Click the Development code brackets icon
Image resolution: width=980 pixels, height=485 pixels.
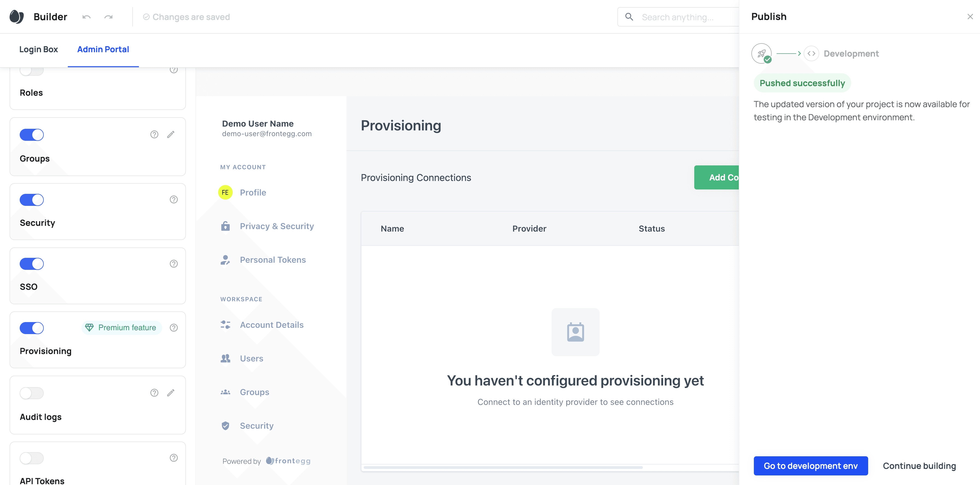[811, 54]
